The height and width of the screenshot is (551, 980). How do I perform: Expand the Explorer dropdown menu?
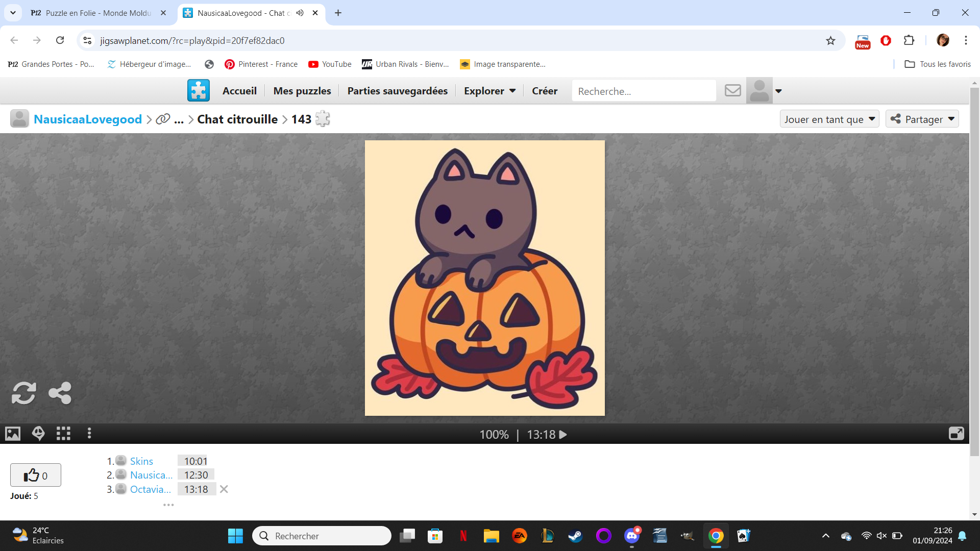(x=489, y=91)
